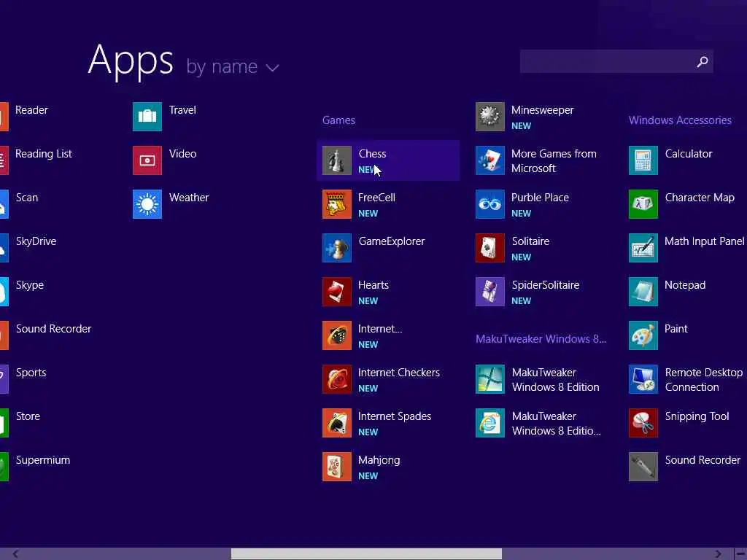Open the Reader app label
The image size is (747, 560).
(31, 110)
